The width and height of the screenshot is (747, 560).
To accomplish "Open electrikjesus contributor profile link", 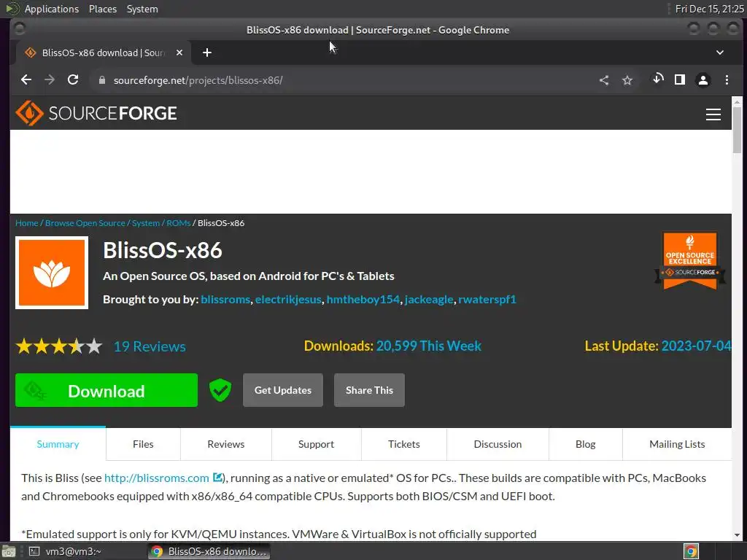I will point(288,299).
